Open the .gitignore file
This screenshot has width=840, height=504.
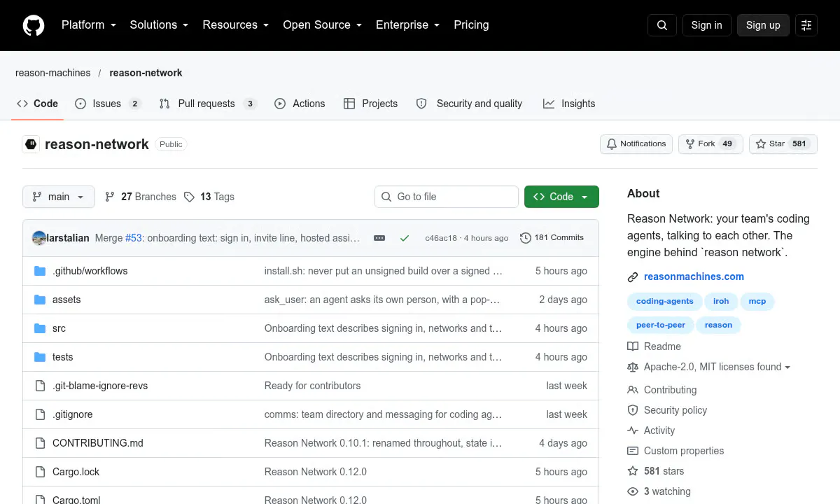(x=73, y=414)
